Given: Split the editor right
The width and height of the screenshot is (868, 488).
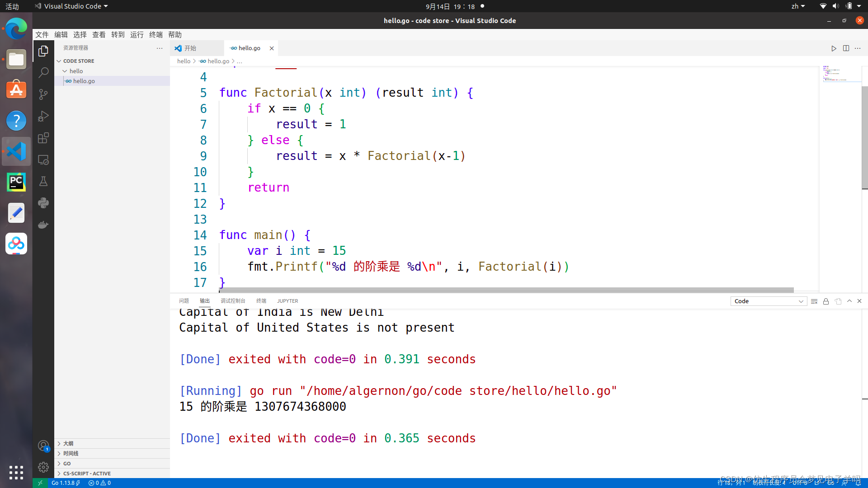Looking at the screenshot, I should click(846, 48).
